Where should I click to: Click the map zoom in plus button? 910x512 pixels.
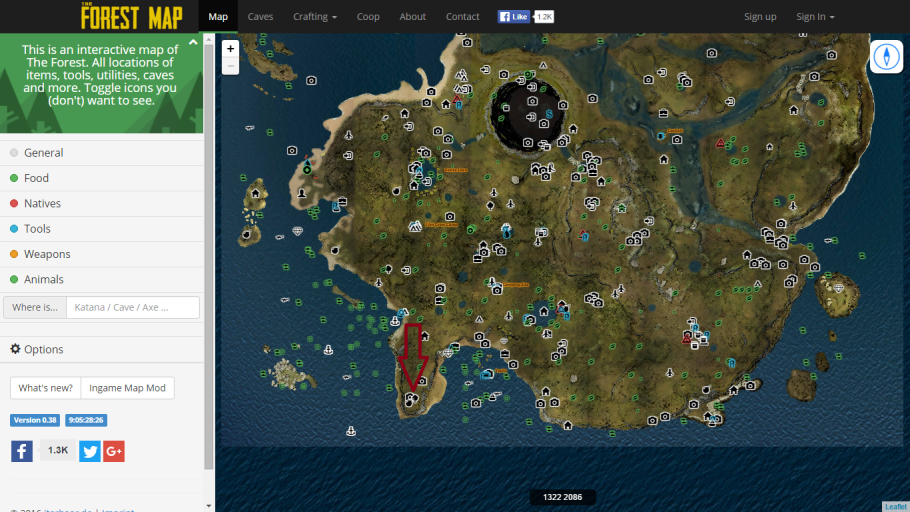click(x=231, y=48)
